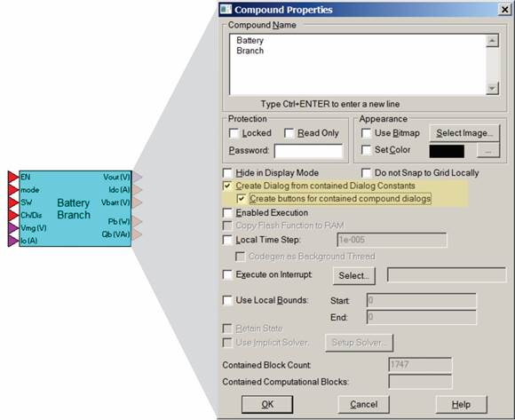
Task: Click the Compound Name scrollbar up arrow
Action: 492,41
